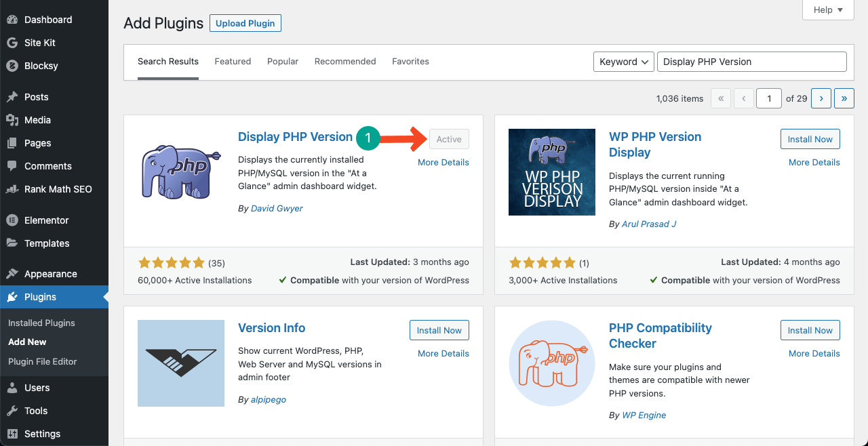Screen dimensions: 868x446
Task: Go to the next results page
Action: (x=821, y=98)
